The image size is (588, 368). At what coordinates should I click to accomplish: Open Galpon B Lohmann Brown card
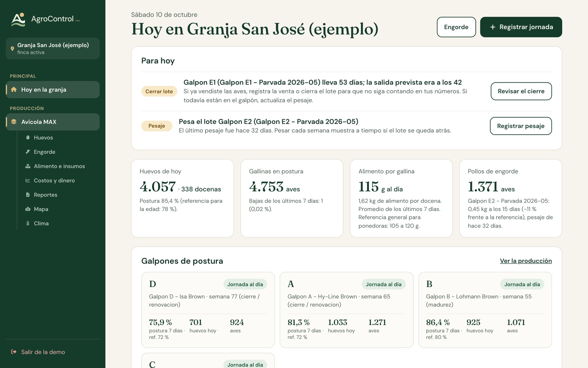[485, 310]
